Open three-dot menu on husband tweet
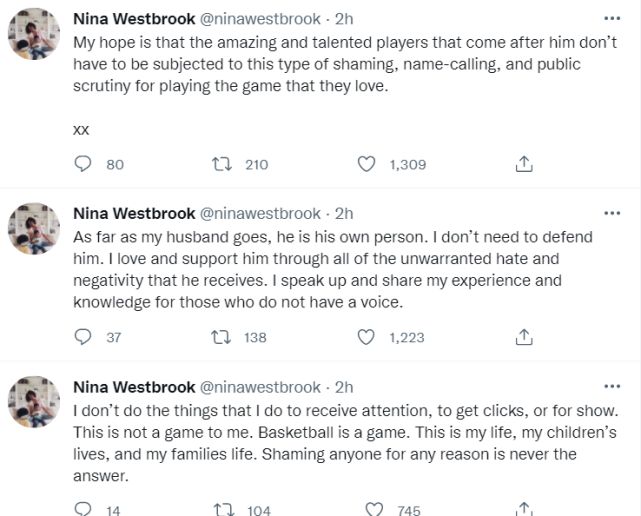 612,213
